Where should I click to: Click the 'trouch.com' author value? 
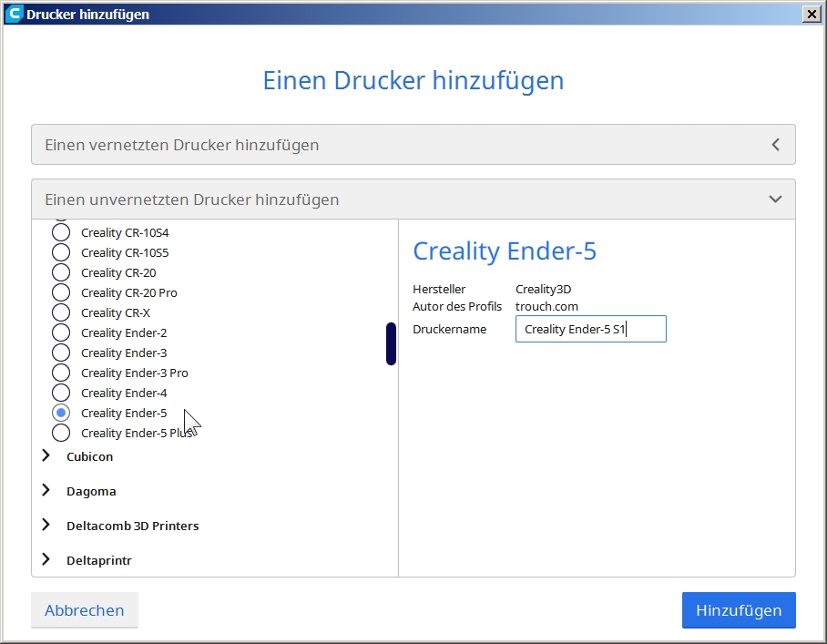point(546,306)
